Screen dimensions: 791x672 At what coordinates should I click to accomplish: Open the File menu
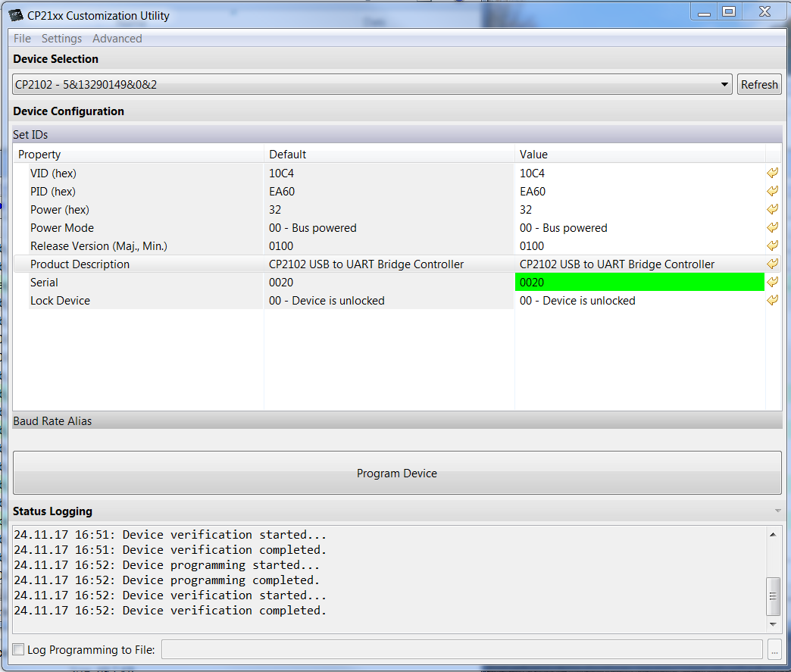tap(22, 39)
